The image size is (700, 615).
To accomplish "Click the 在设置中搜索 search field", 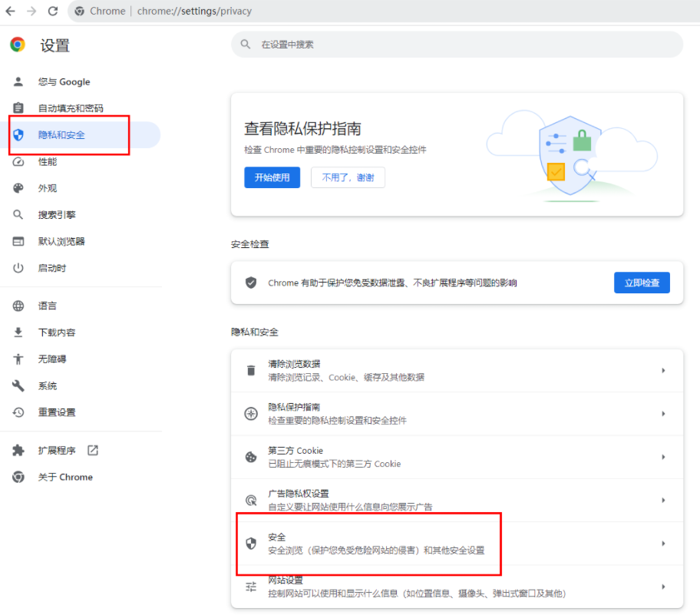I will click(x=457, y=45).
